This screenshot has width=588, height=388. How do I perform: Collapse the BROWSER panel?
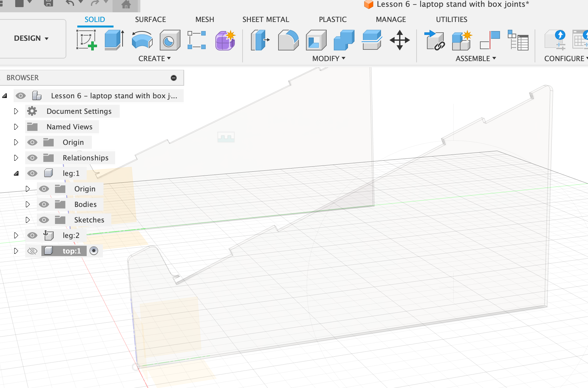174,78
